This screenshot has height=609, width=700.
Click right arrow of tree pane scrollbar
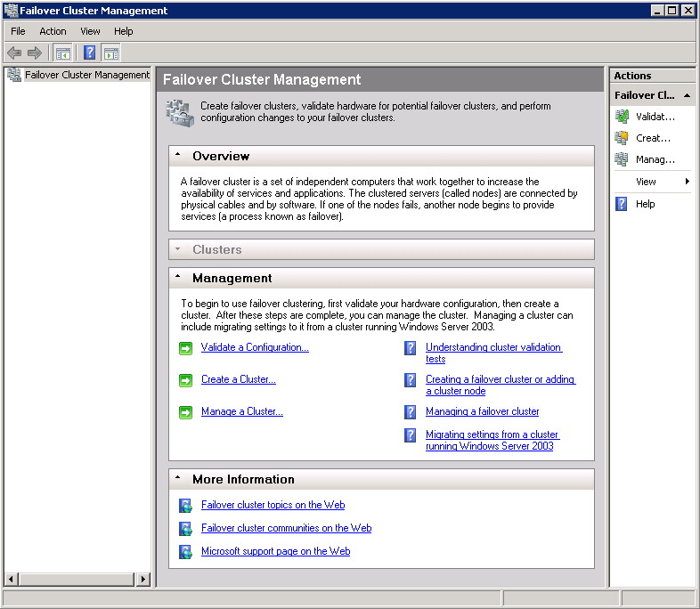[x=142, y=580]
